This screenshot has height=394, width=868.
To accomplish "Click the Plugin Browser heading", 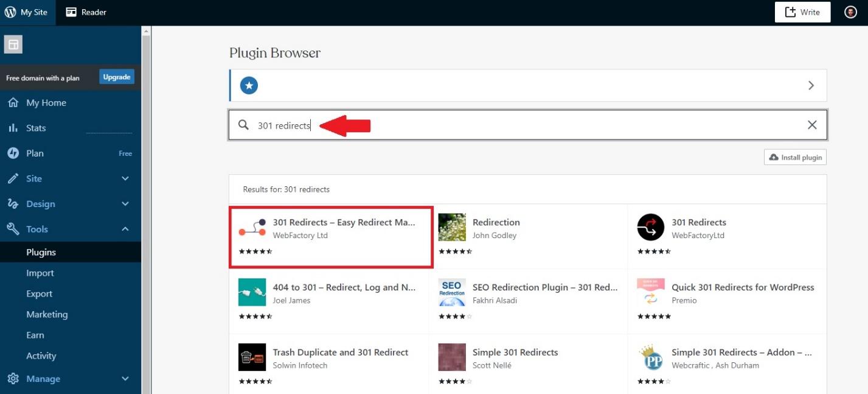I will pyautogui.click(x=275, y=53).
